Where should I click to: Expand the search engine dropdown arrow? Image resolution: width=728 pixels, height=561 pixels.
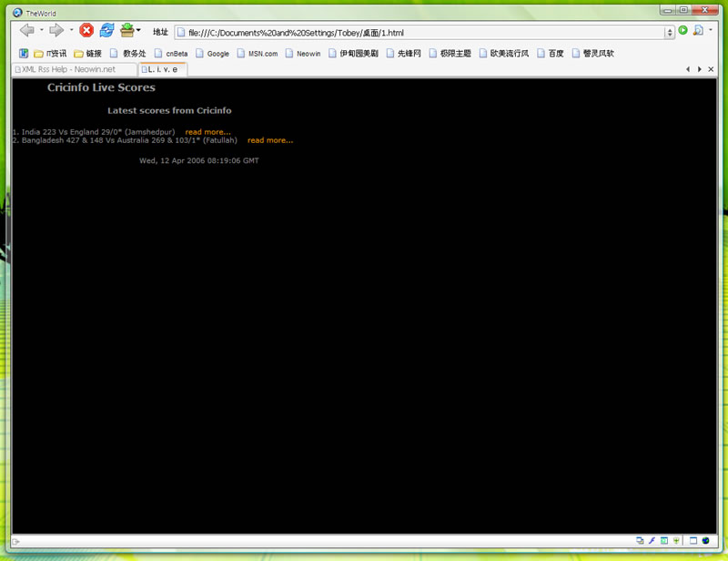coord(711,29)
